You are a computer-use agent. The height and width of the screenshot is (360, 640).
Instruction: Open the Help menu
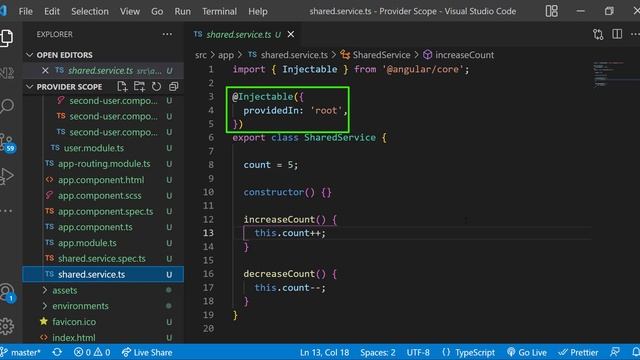[x=258, y=11]
